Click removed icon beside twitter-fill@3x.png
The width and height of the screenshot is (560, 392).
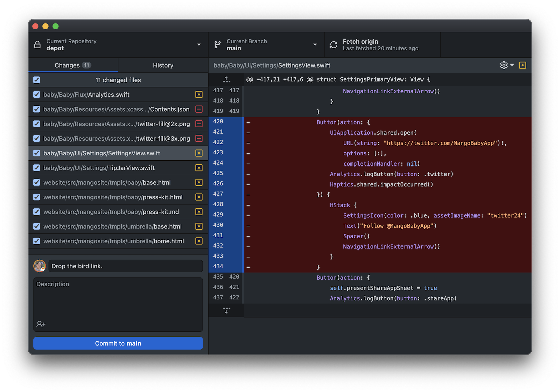(x=199, y=139)
